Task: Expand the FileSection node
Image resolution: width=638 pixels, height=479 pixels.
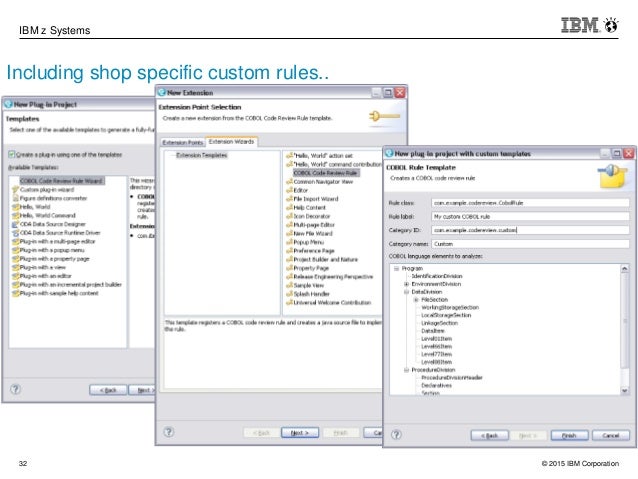Action: click(x=416, y=300)
